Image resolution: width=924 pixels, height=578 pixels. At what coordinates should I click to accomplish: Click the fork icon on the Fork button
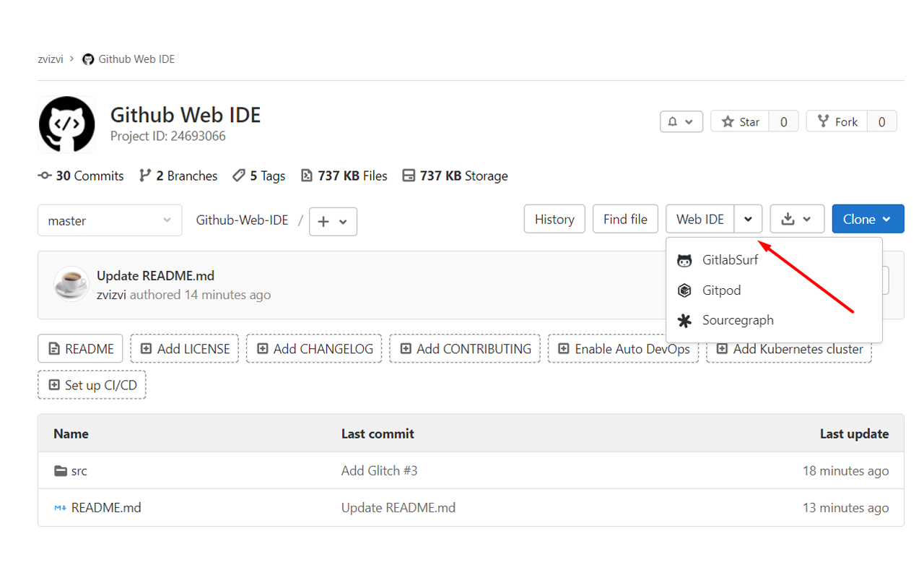pyautogui.click(x=823, y=121)
